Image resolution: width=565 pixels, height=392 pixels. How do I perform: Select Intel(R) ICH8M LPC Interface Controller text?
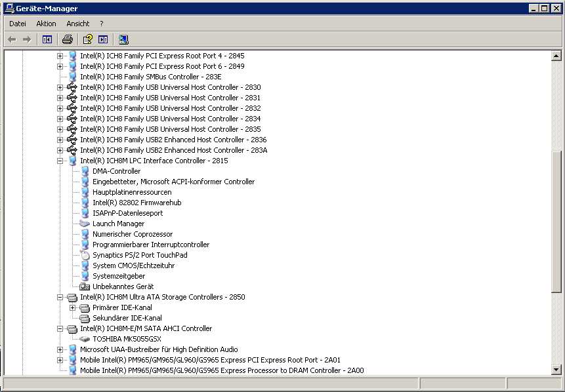point(154,161)
